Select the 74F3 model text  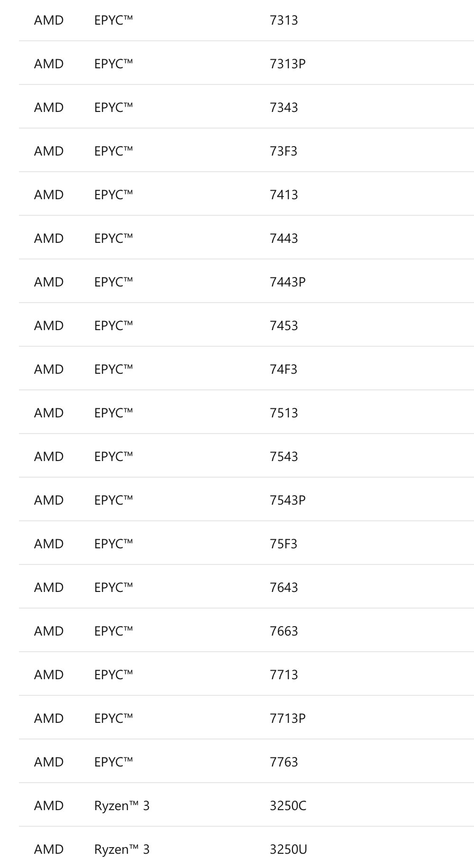click(x=283, y=369)
